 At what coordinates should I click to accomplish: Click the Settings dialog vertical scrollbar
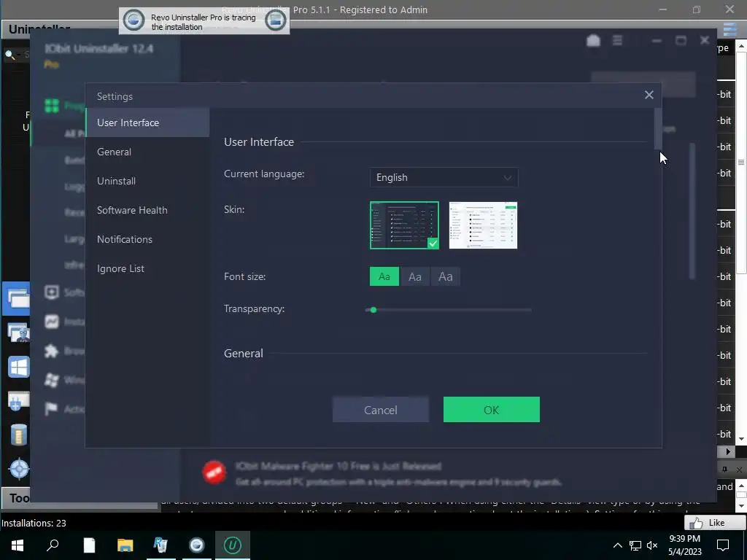click(658, 129)
